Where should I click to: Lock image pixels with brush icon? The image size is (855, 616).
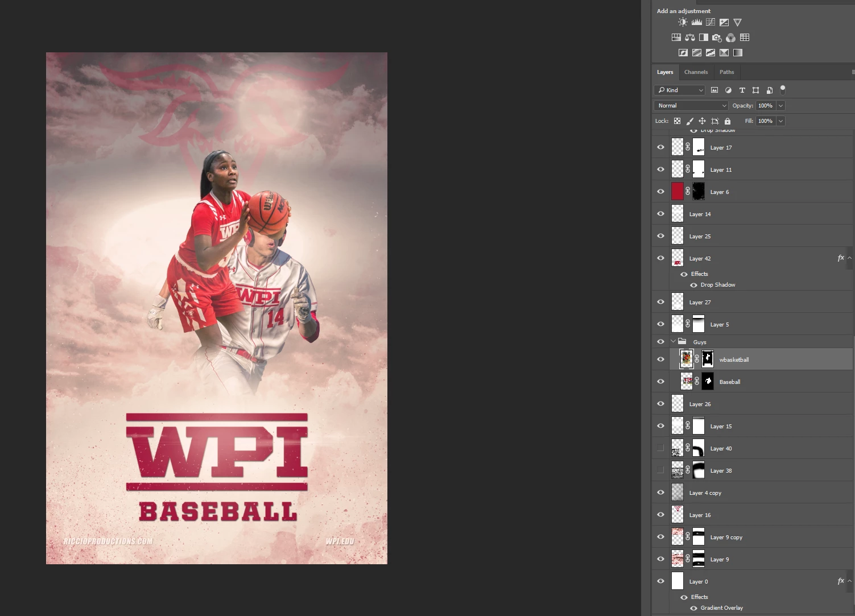tap(689, 121)
